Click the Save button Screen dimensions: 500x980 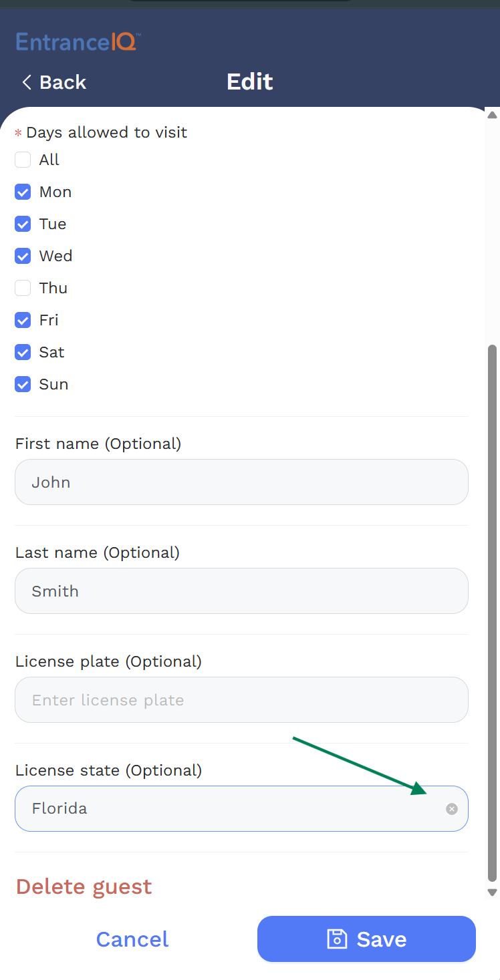(366, 939)
